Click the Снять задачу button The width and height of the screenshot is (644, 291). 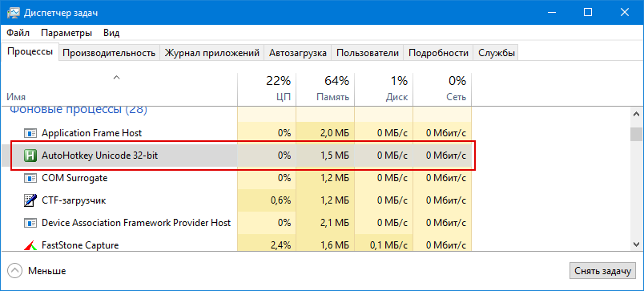[602, 271]
